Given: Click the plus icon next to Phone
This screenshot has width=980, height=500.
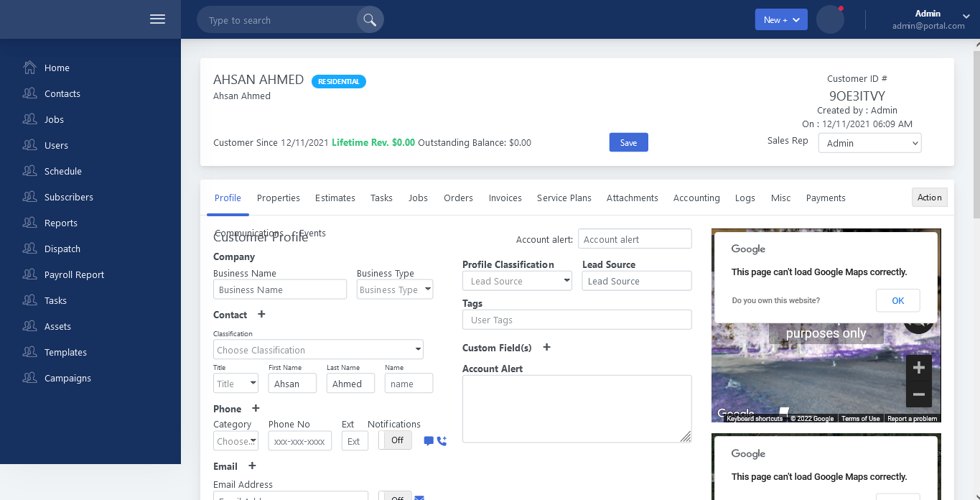Looking at the screenshot, I should point(256,408).
